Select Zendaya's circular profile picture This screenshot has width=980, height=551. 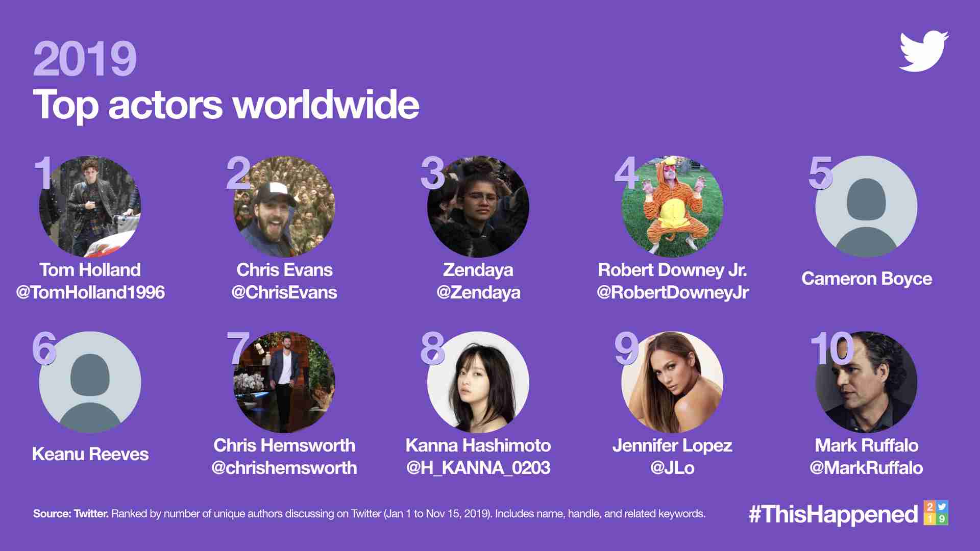coord(478,207)
